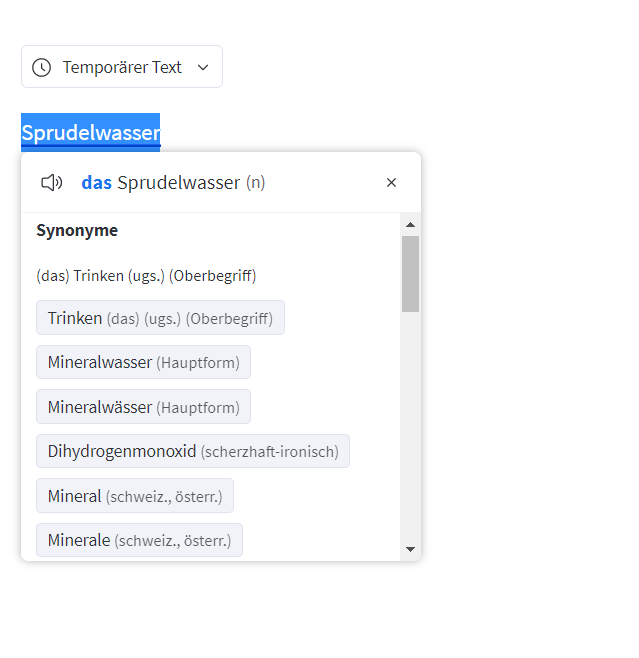Choose synonym Mineralwasser (Hauptform)
The width and height of the screenshot is (639, 658).
[143, 362]
